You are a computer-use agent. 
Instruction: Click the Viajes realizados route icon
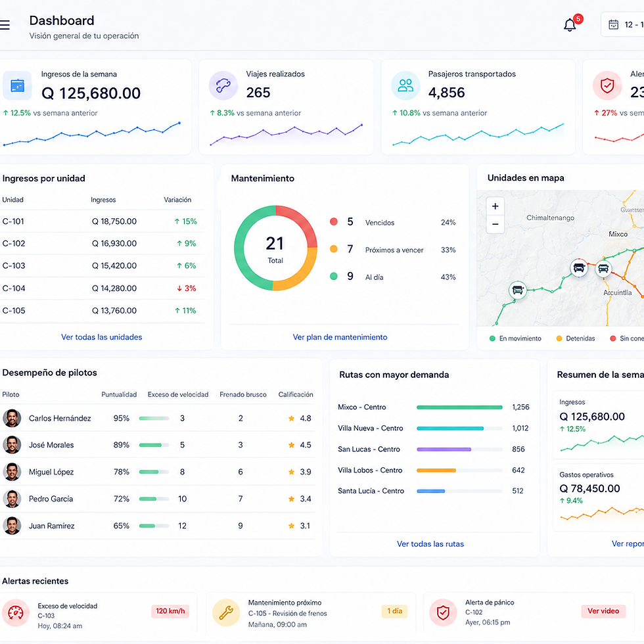[223, 86]
